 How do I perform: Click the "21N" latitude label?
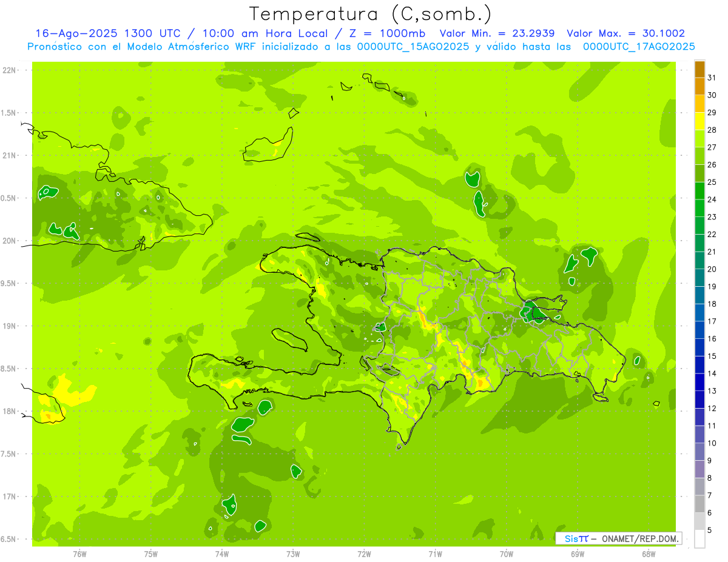pyautogui.click(x=10, y=155)
